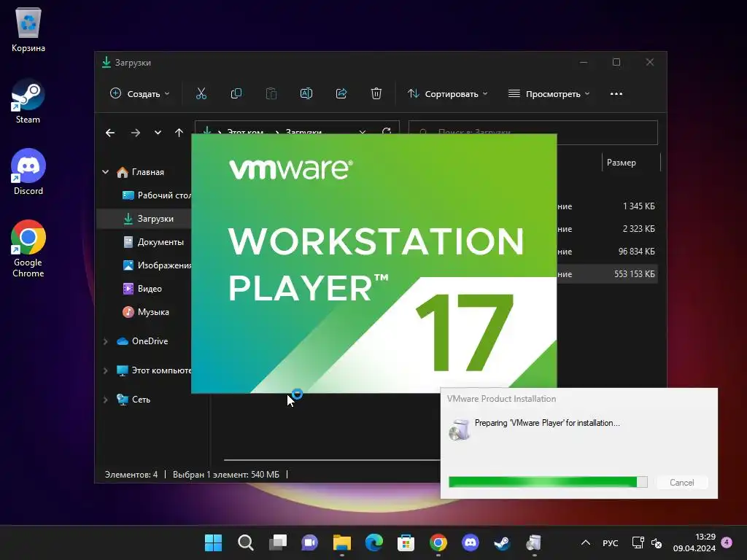Viewport: 747px width, 560px height.
Task: Go back with the left arrow
Action: pyautogui.click(x=110, y=133)
